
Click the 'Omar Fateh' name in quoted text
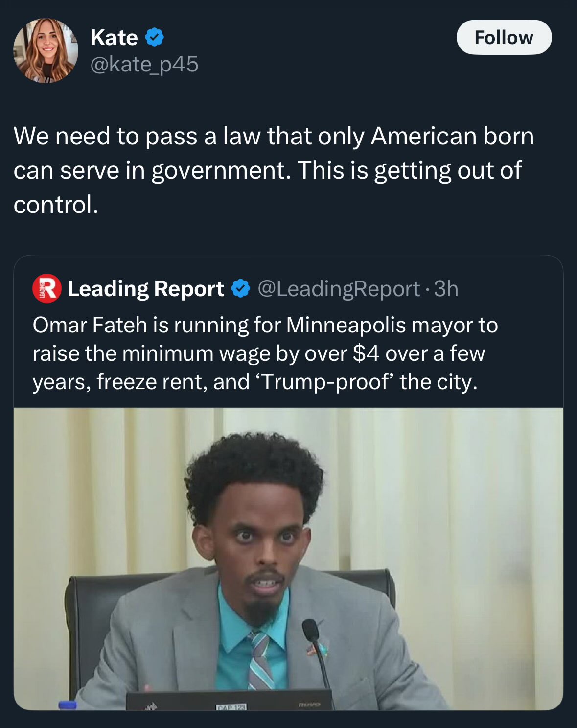coord(90,325)
